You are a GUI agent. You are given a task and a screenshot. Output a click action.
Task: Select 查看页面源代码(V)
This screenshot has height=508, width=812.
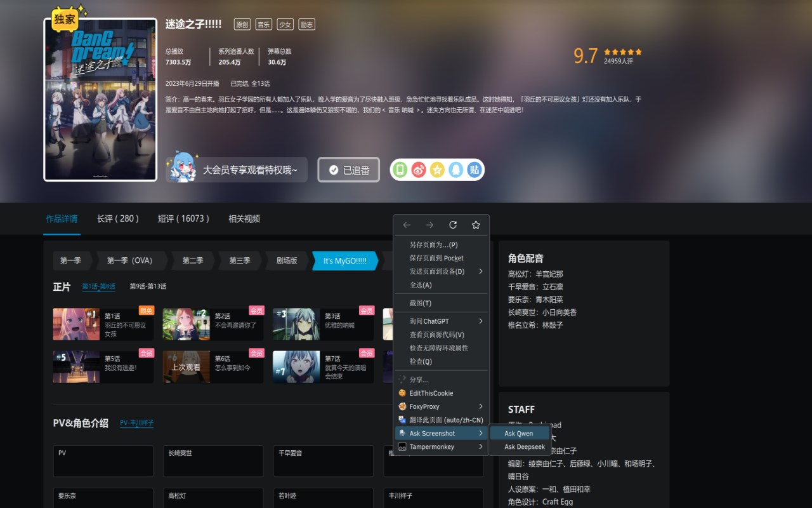tap(442, 335)
